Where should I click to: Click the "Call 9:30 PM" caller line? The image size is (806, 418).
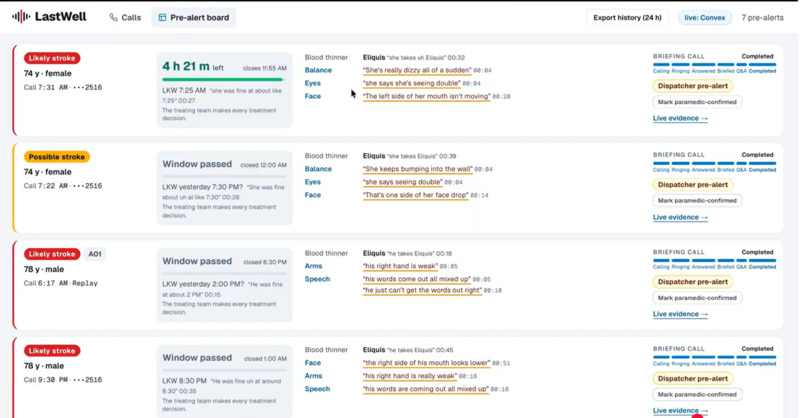pyautogui.click(x=63, y=380)
